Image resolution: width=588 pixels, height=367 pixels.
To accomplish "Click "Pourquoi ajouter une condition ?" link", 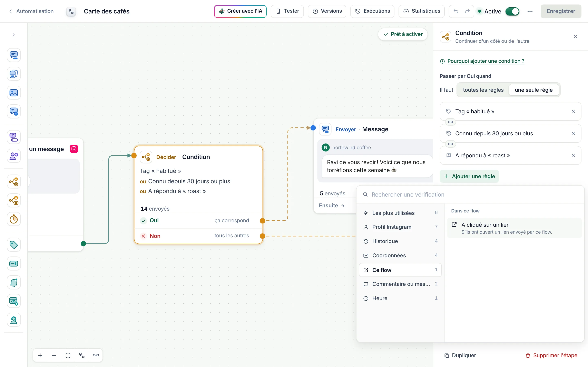I will click(486, 61).
